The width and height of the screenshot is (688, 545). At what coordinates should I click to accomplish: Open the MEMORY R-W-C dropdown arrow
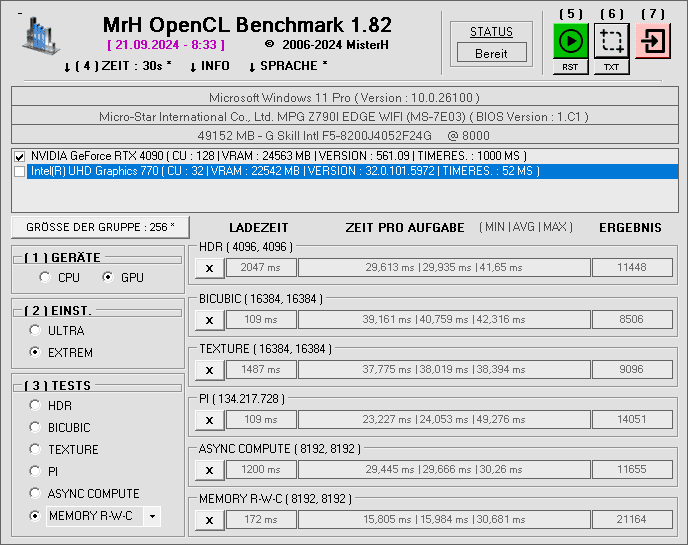coord(152,516)
